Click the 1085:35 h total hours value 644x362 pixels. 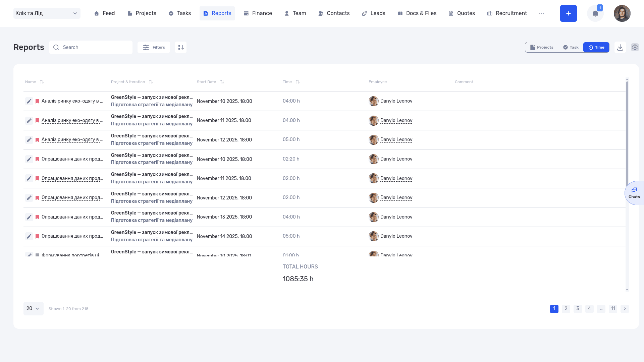click(298, 279)
